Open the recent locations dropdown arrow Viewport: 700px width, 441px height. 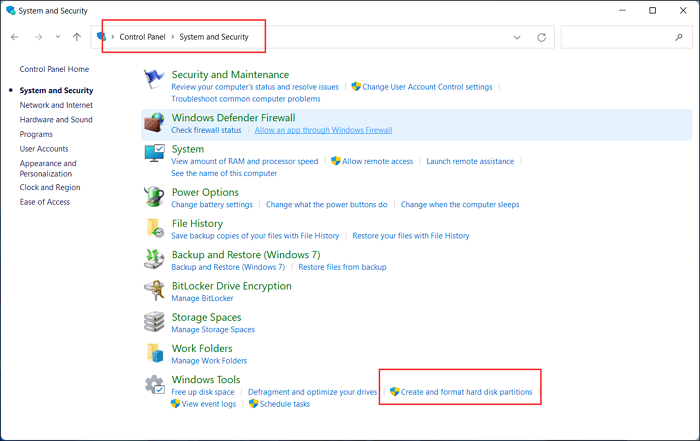pyautogui.click(x=58, y=37)
